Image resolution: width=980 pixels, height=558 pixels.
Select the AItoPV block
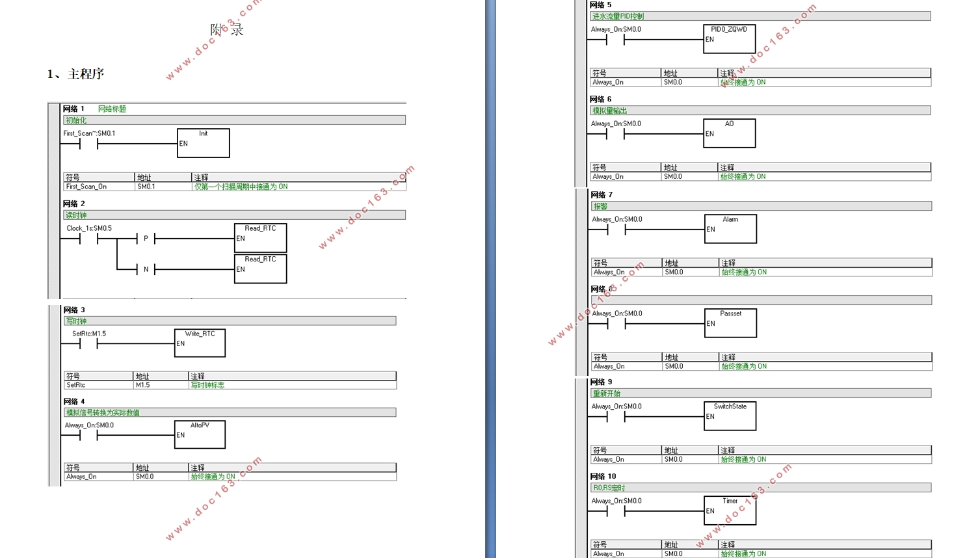200,434
